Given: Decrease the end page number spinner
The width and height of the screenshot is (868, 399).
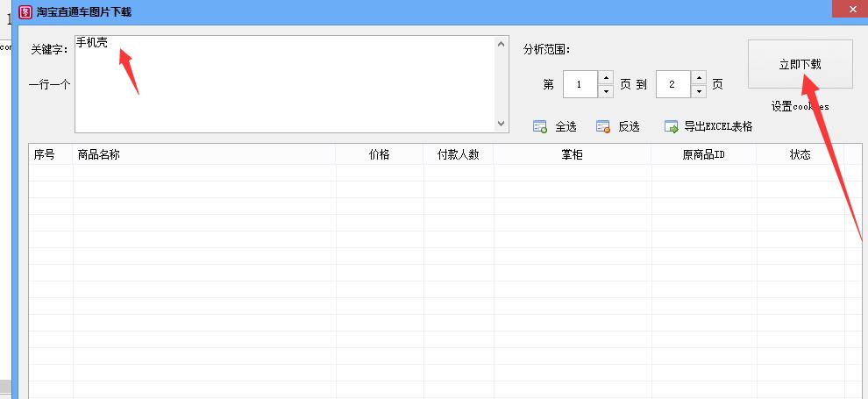Looking at the screenshot, I should 698,91.
